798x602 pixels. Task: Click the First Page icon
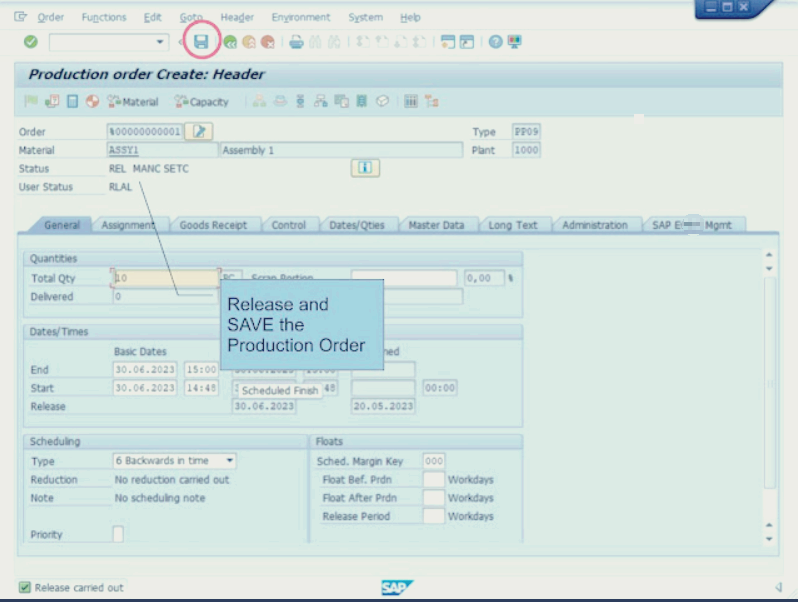click(x=362, y=42)
